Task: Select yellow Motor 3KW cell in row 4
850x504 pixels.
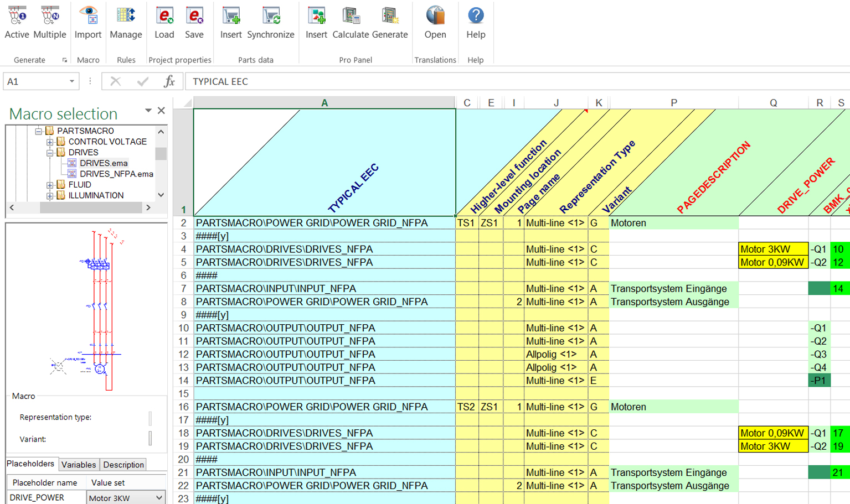Action: click(x=772, y=250)
